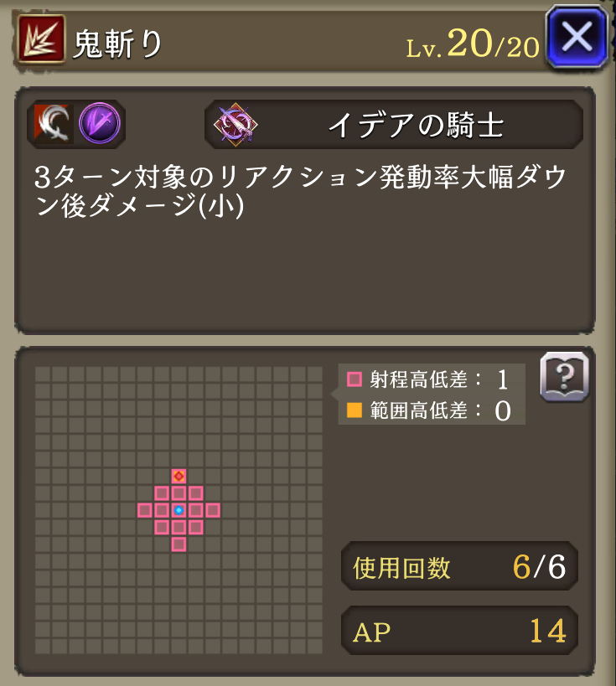Click the 鬼斬り skill title text

[118, 44]
